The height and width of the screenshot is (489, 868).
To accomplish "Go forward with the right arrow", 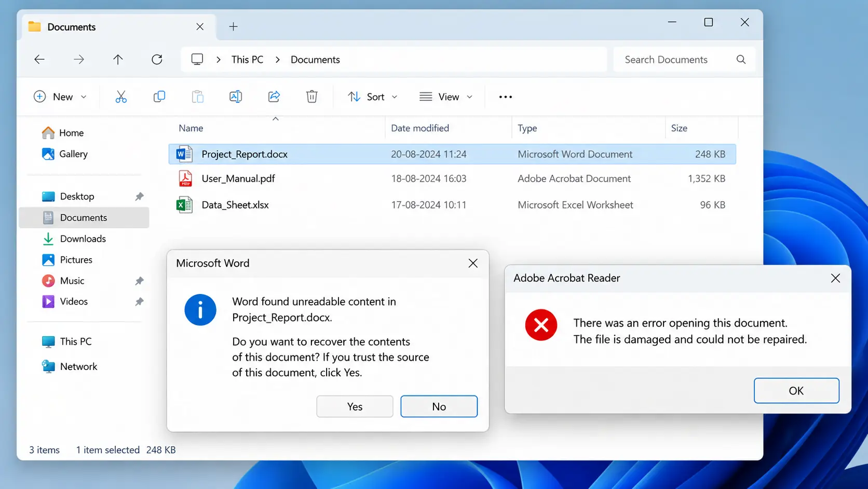I will (x=79, y=59).
